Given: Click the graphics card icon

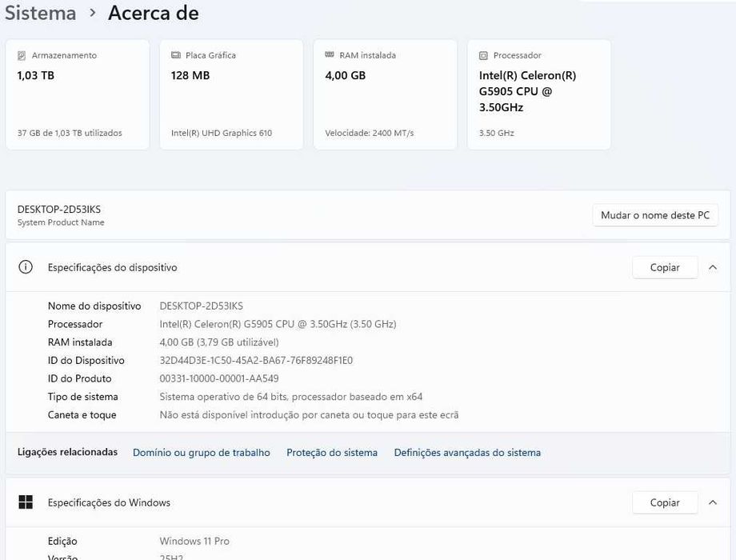Looking at the screenshot, I should click(x=175, y=55).
